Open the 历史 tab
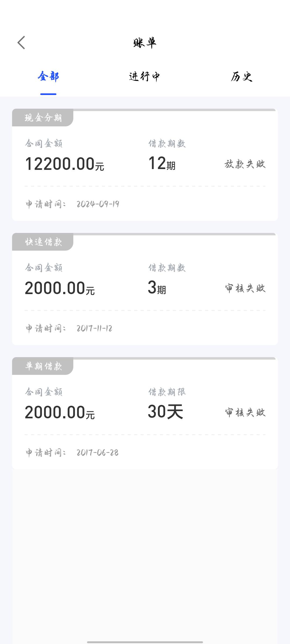 pyautogui.click(x=241, y=77)
